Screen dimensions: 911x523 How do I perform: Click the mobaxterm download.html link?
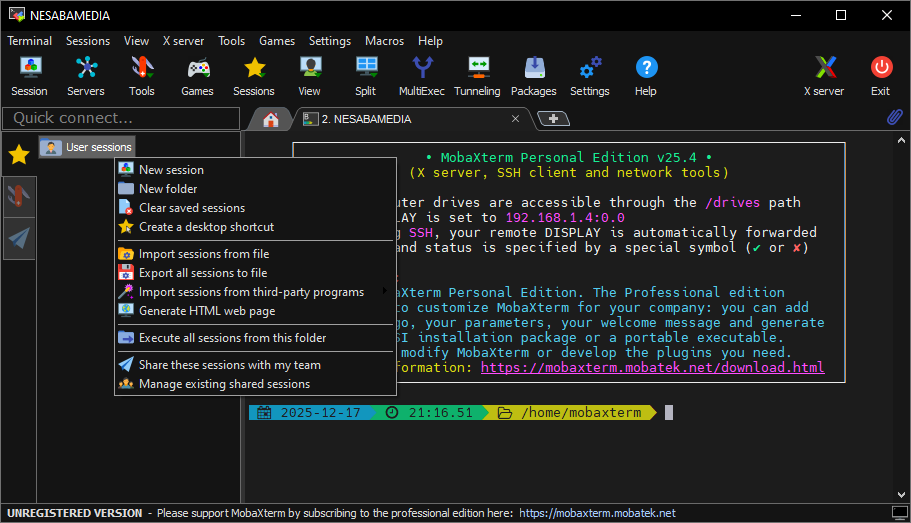pos(652,367)
